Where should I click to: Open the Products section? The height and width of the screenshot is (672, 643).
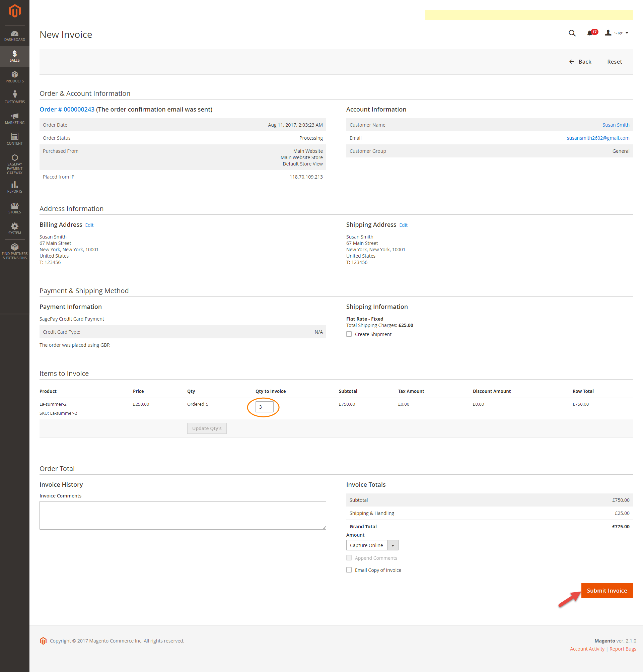pyautogui.click(x=14, y=76)
